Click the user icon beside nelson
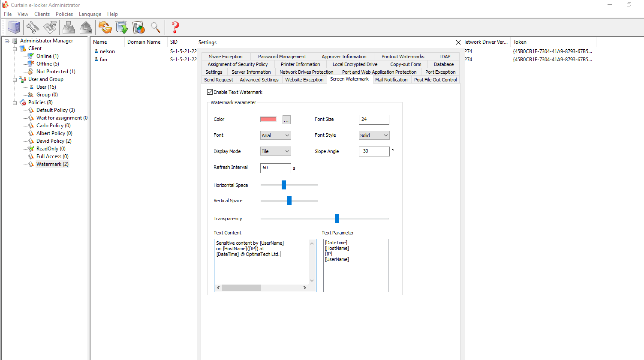 tap(96, 51)
